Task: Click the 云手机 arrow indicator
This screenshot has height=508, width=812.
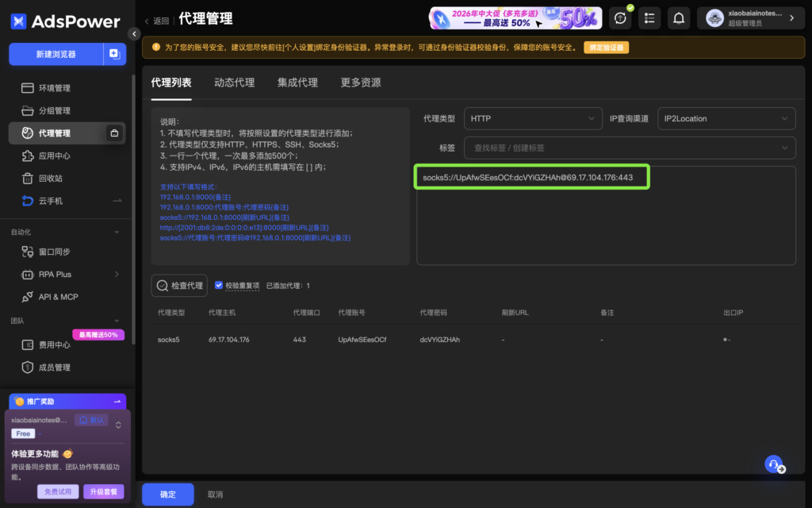Action: pyautogui.click(x=117, y=201)
